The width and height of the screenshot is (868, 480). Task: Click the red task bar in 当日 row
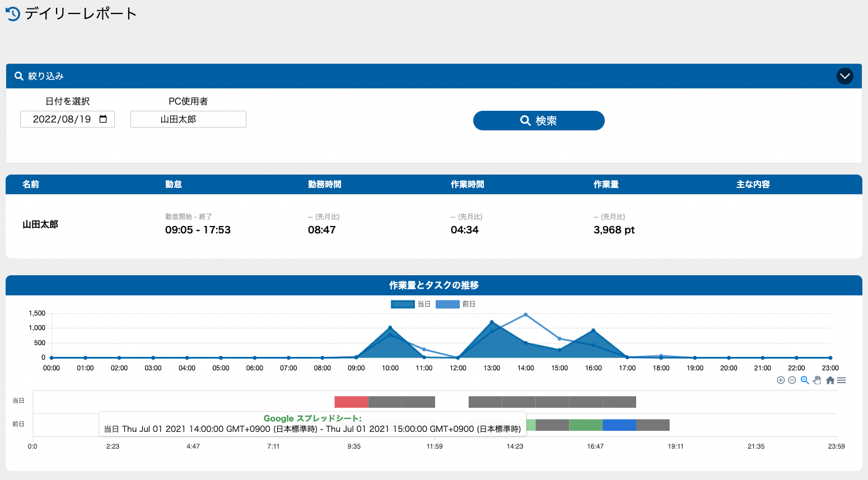click(x=351, y=402)
